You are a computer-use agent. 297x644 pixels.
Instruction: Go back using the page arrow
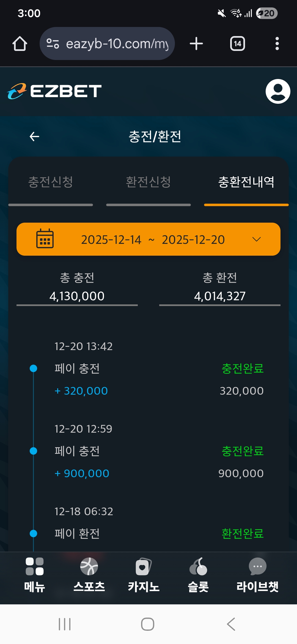(34, 137)
